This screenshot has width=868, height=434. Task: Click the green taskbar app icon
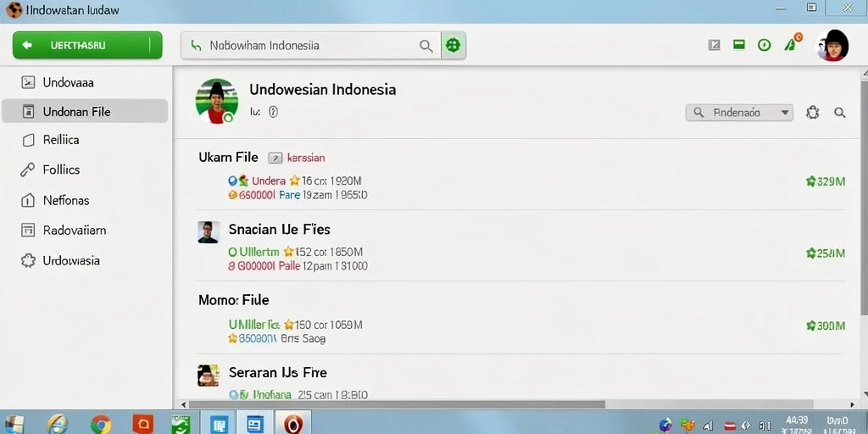point(181,425)
